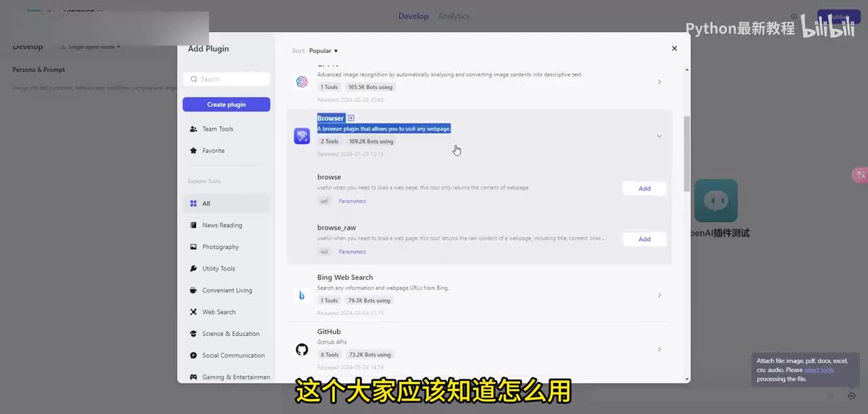Click the Create plugin button
This screenshot has height=414, width=868.
(226, 105)
